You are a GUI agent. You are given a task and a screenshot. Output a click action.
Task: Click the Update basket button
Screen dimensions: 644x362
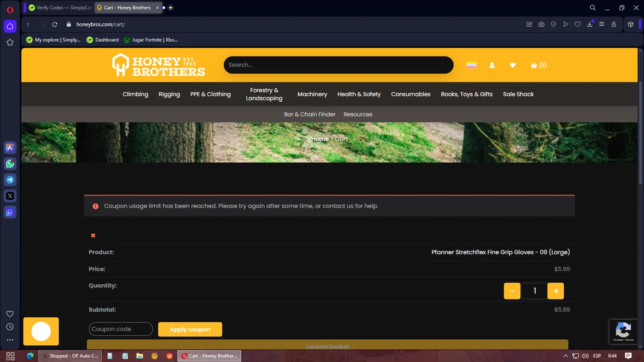coord(328,345)
